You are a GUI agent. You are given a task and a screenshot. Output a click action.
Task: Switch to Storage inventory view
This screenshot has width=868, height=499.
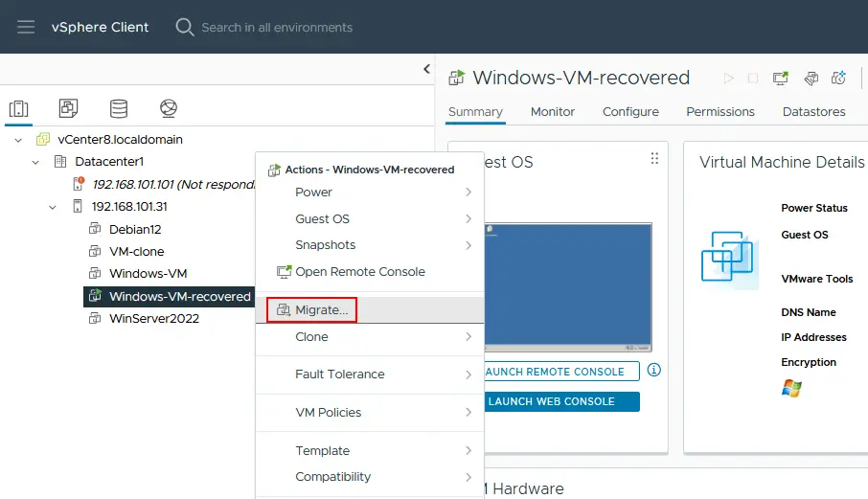pyautogui.click(x=119, y=108)
